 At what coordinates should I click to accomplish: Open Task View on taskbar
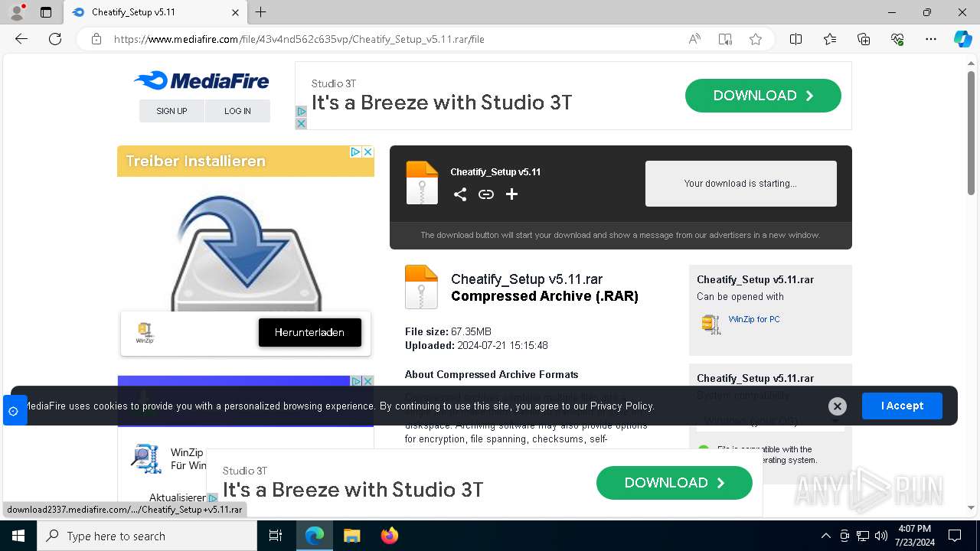point(276,536)
